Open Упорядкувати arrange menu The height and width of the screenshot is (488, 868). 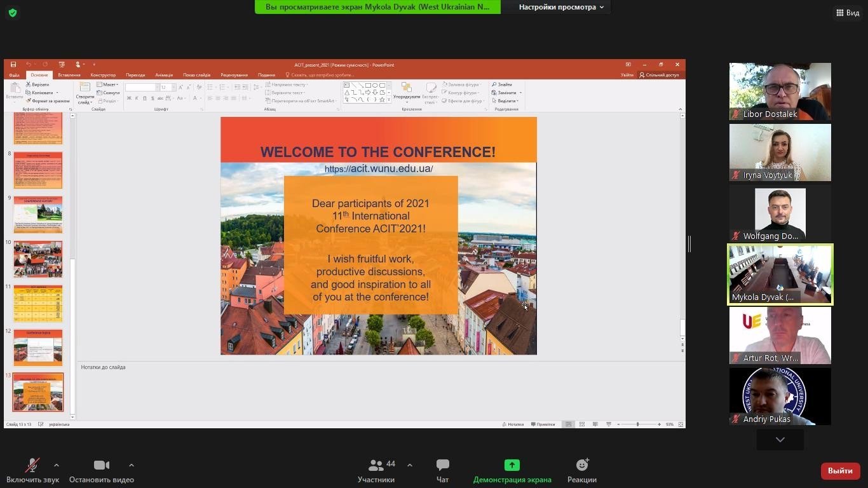point(407,92)
